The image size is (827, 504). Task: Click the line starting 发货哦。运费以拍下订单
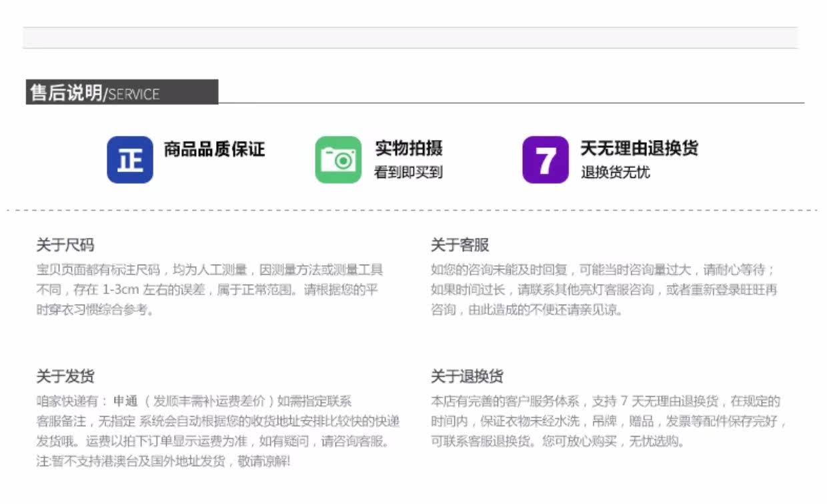point(213,441)
